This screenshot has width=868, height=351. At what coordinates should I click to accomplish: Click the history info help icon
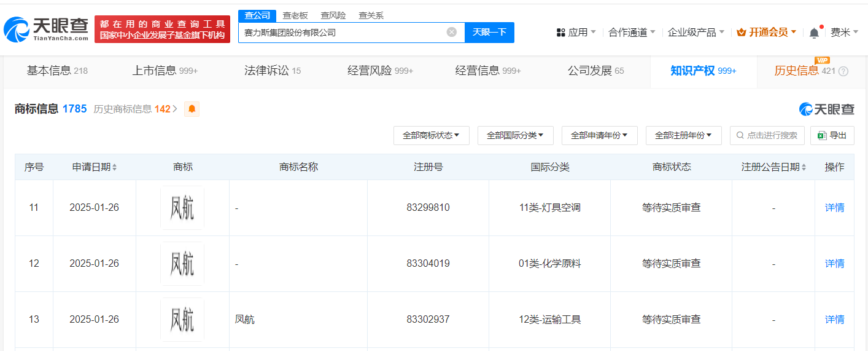pos(843,71)
